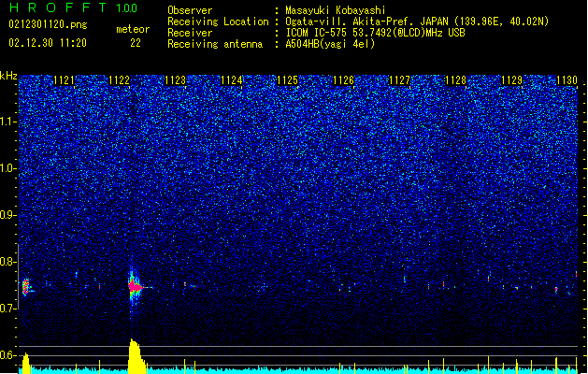Click the kHz axis unit label

click(x=8, y=76)
